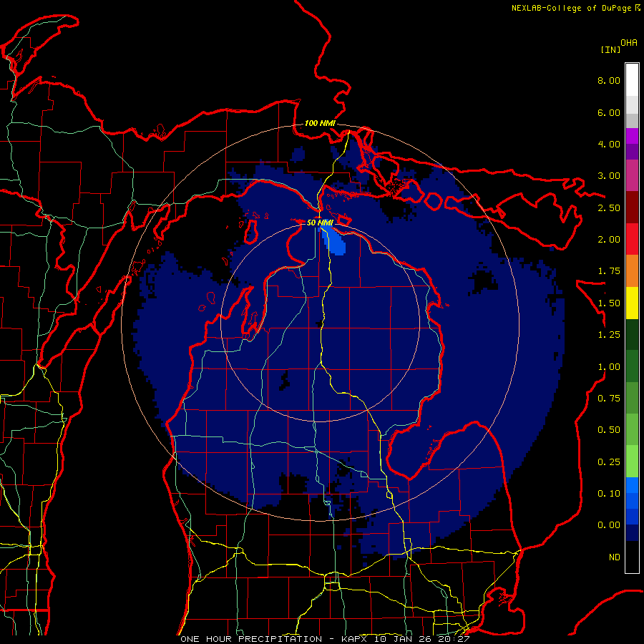Click the 0.10 legend value
The width and height of the screenshot is (644, 644).
click(x=609, y=494)
